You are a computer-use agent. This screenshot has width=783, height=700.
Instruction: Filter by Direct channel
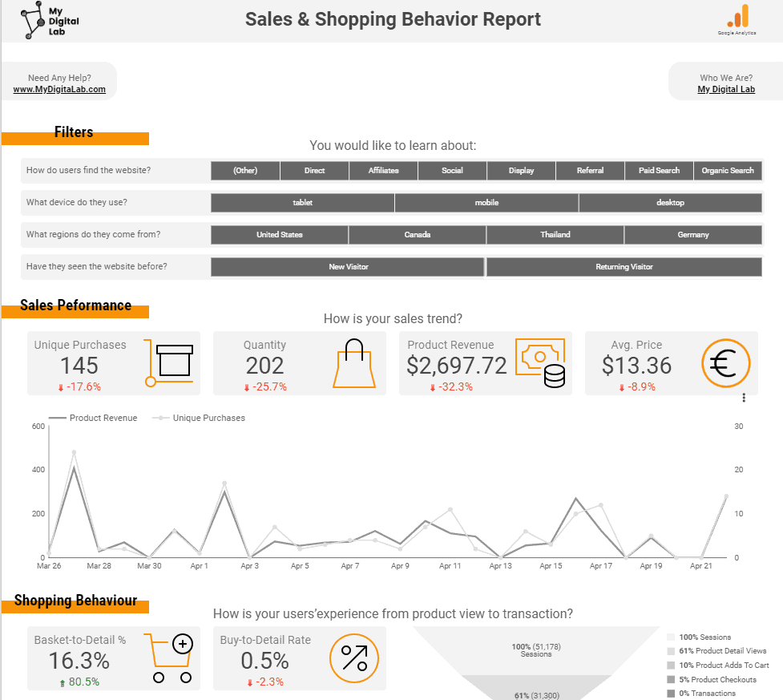pyautogui.click(x=315, y=170)
